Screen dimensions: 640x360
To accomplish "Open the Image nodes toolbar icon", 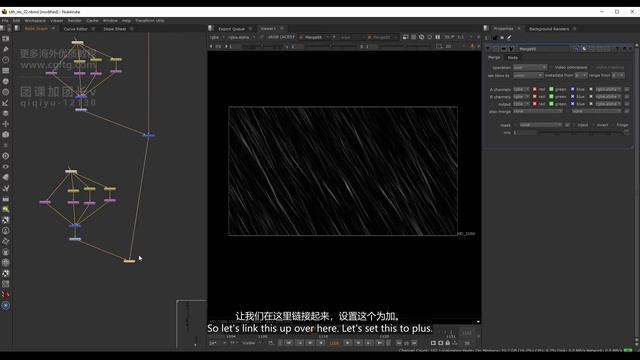I will pos(6,38).
